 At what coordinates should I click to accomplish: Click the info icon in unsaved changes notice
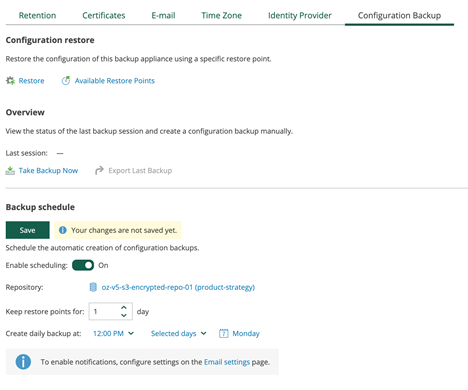tap(63, 230)
